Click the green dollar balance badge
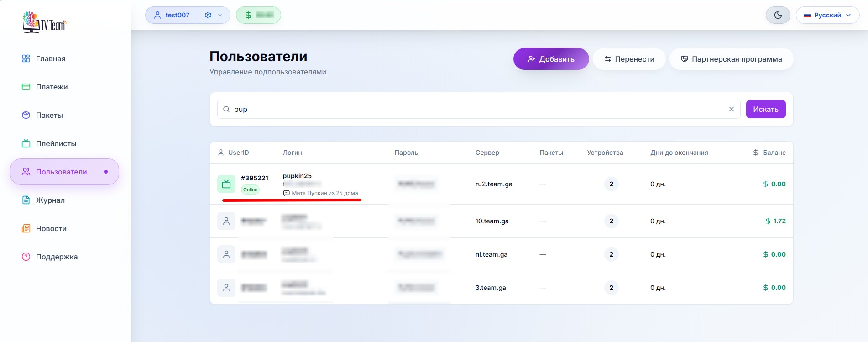 pyautogui.click(x=258, y=15)
